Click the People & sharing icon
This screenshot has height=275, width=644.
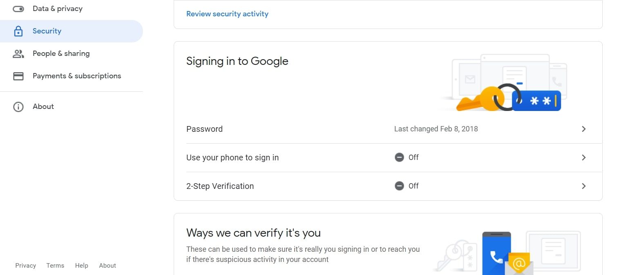(x=18, y=53)
